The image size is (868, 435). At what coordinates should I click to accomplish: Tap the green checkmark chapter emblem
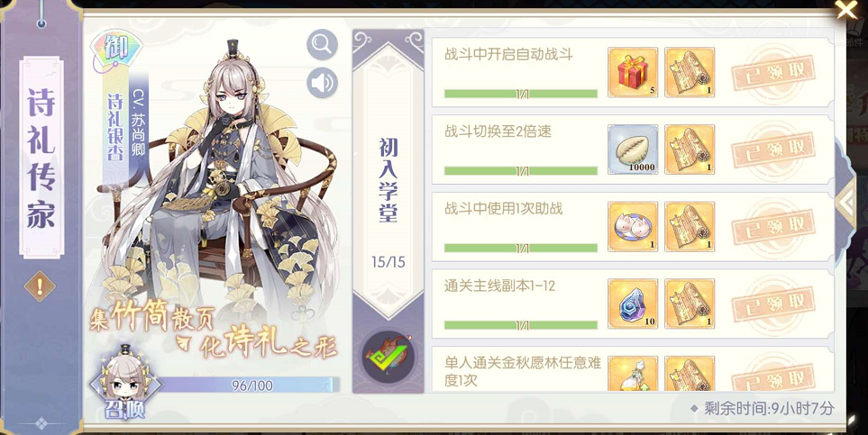pyautogui.click(x=388, y=356)
